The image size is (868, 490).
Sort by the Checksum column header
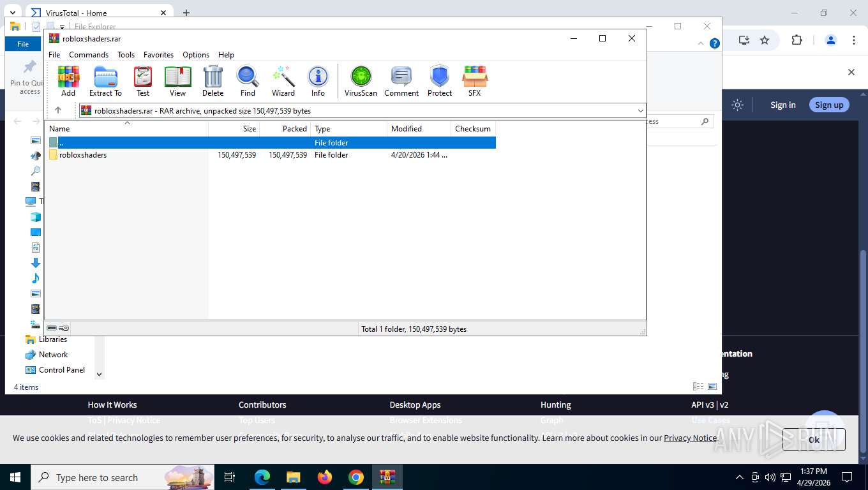(x=474, y=129)
